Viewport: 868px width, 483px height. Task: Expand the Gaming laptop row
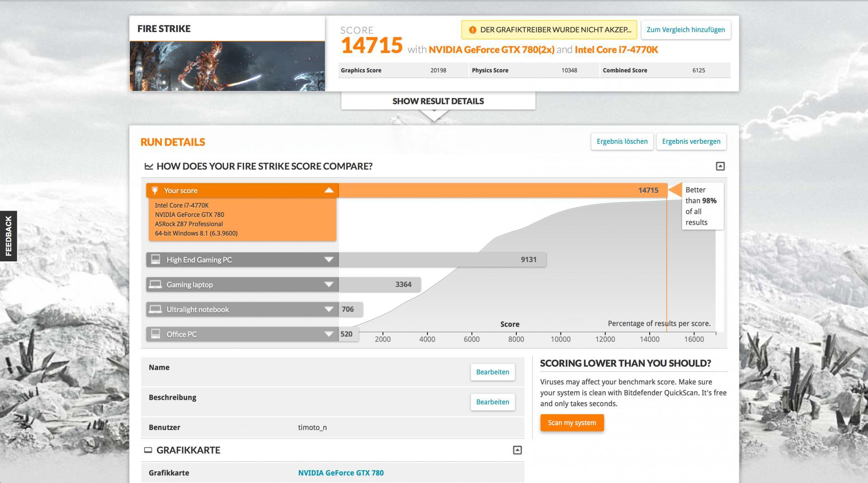tap(329, 284)
